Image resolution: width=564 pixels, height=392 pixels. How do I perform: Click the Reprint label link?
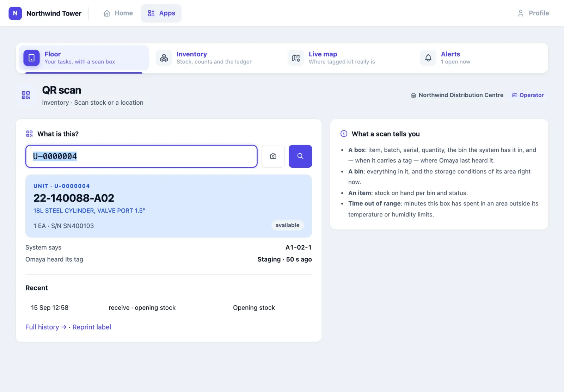pos(92,327)
